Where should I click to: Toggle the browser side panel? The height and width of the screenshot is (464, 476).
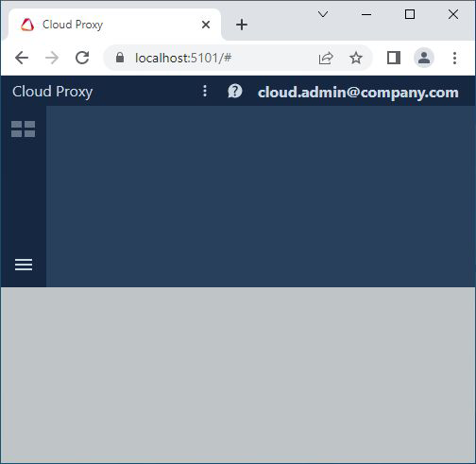[x=394, y=58]
